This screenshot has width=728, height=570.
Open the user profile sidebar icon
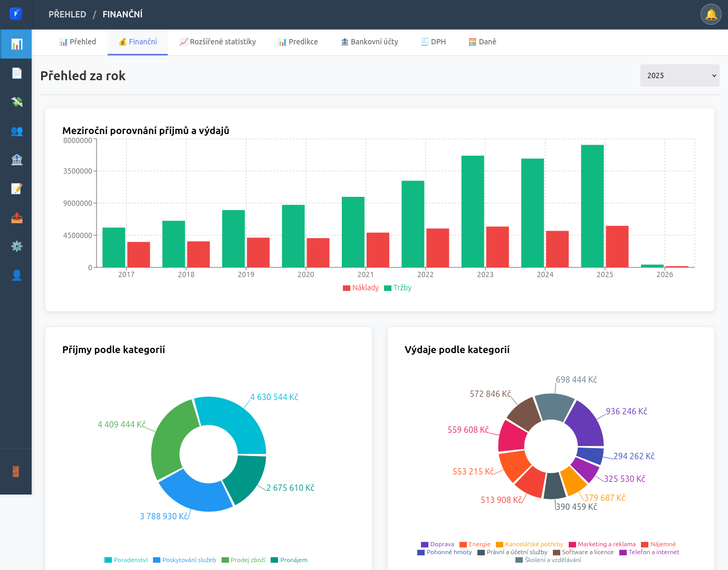tap(16, 275)
